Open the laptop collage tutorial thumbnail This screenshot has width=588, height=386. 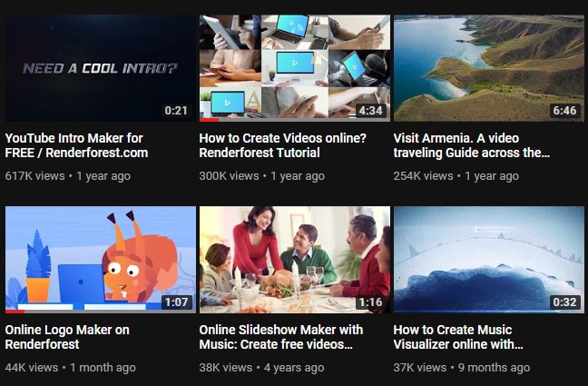coord(295,68)
